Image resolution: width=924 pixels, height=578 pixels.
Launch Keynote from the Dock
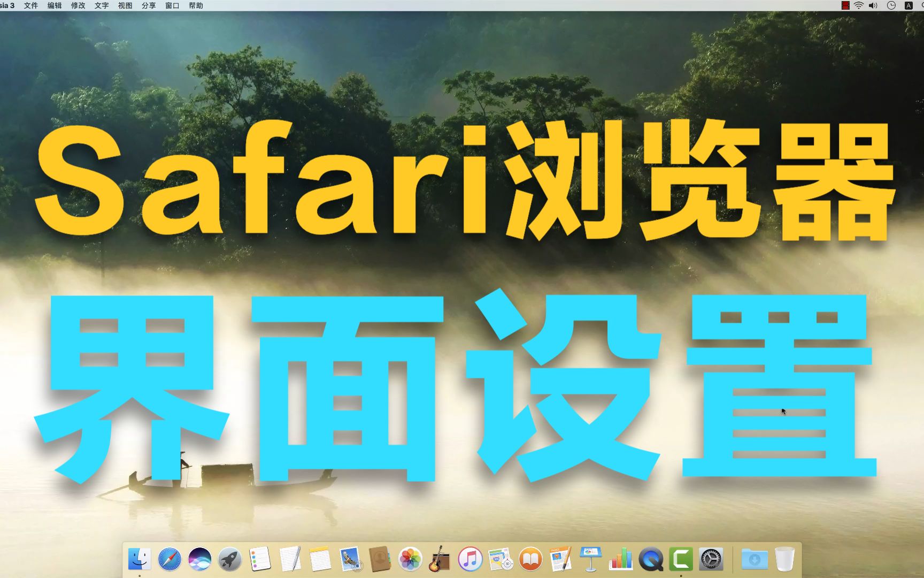coord(591,559)
